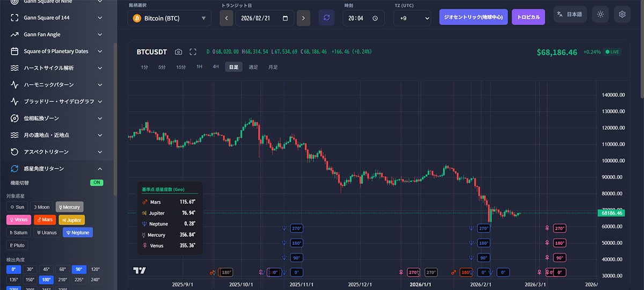Screen dimensions: 644x290
Task: Open the TZ (UTC) +9 dropdown
Action: point(412,18)
